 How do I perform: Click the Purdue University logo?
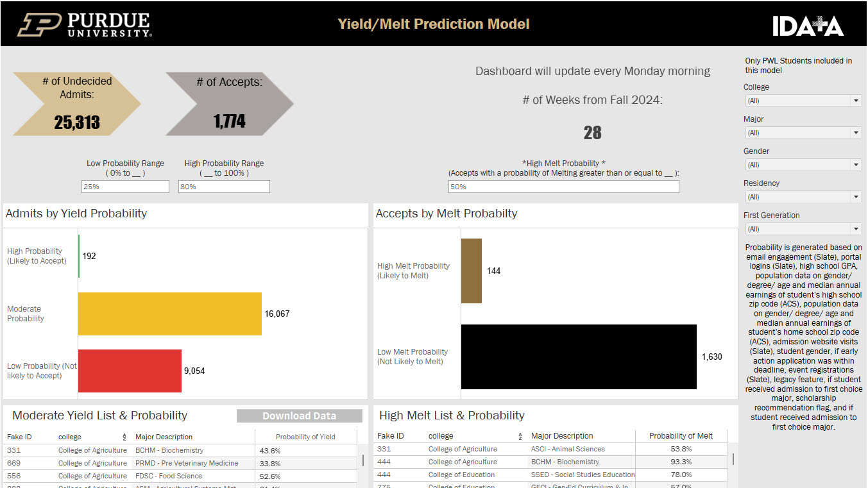point(83,23)
